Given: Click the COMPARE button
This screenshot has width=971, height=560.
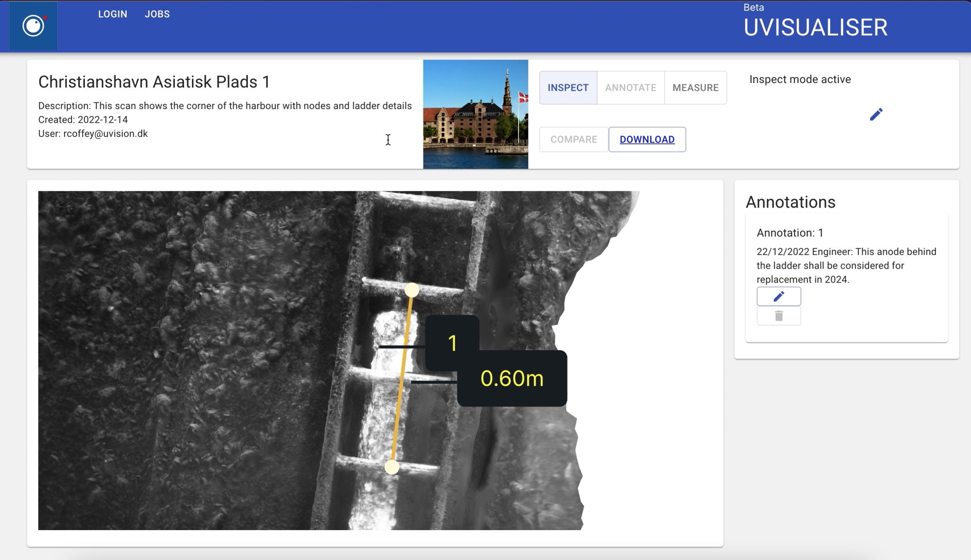Looking at the screenshot, I should [x=573, y=139].
